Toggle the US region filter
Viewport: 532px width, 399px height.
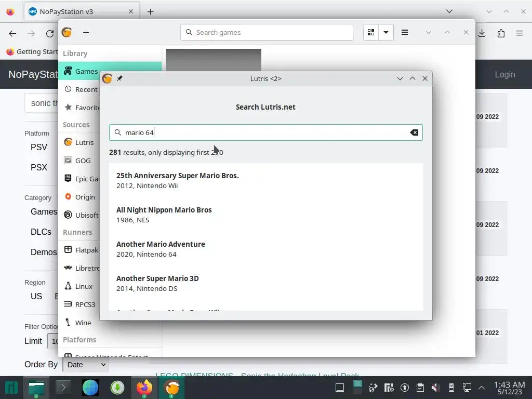36,296
